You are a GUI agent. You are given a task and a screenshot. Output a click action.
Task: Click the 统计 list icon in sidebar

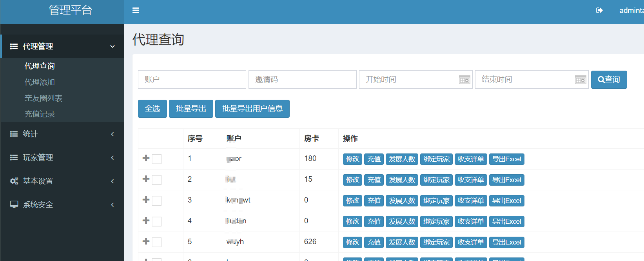[x=14, y=134]
